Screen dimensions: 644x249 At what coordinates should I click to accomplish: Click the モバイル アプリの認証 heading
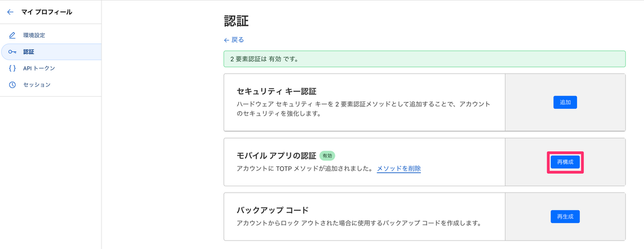tap(276, 156)
